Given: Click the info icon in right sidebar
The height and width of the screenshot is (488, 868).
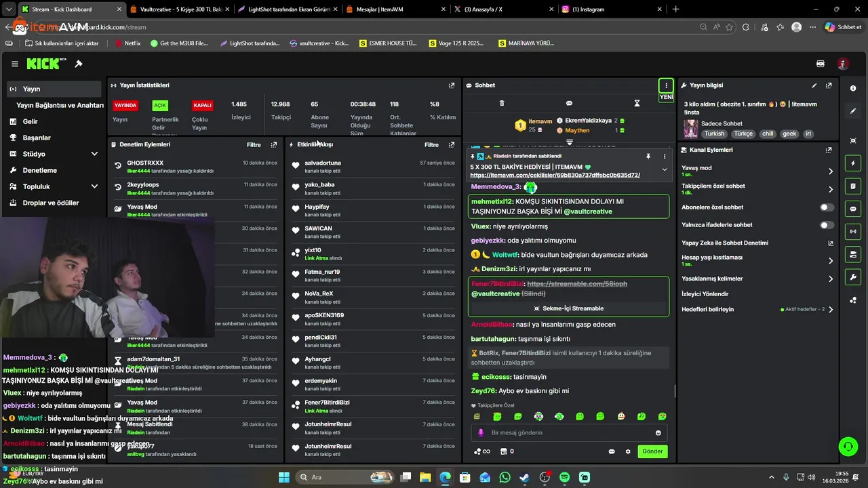Looking at the screenshot, I should tap(853, 88).
